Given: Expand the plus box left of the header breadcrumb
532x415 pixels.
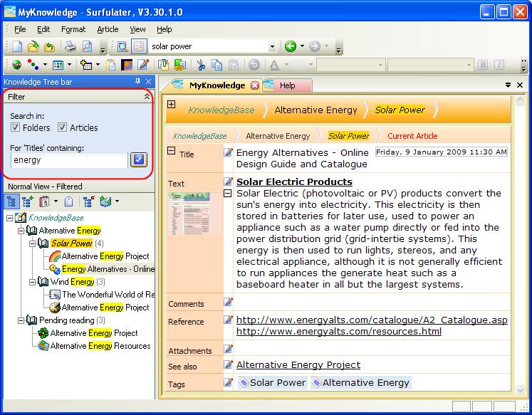Looking at the screenshot, I should tap(172, 105).
